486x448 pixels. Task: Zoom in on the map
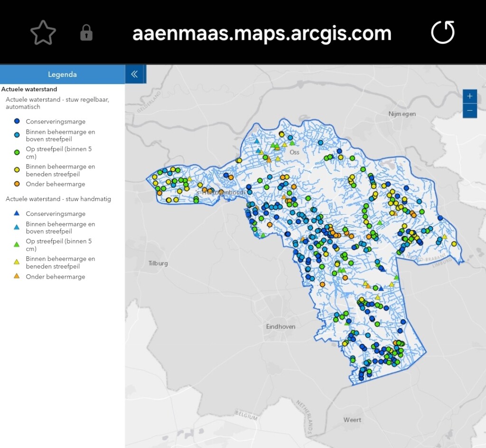[469, 96]
